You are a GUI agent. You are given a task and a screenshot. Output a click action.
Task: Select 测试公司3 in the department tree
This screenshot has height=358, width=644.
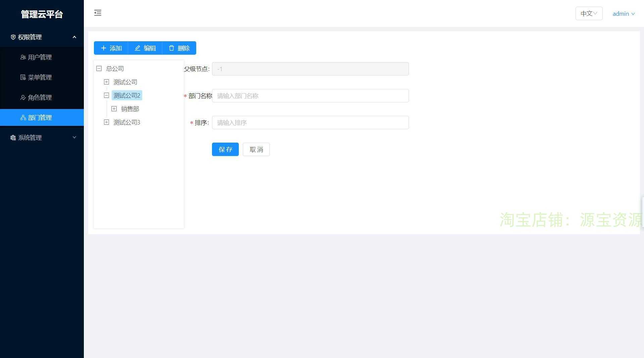[127, 122]
